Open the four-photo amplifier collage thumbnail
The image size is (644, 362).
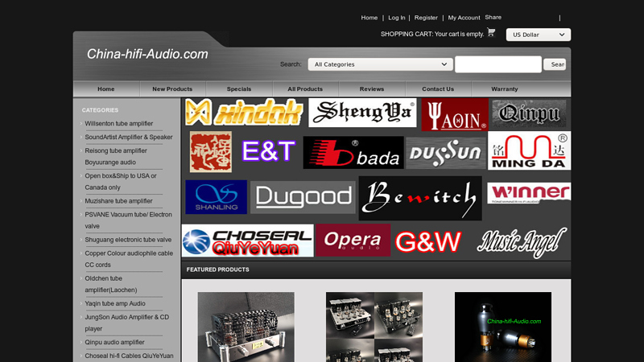click(x=374, y=327)
